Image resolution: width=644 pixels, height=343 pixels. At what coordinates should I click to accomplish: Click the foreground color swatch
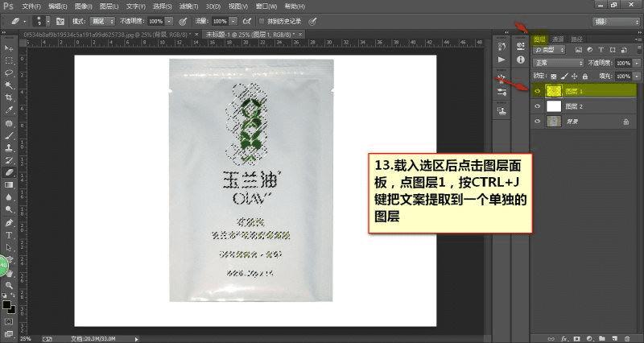(x=6, y=305)
